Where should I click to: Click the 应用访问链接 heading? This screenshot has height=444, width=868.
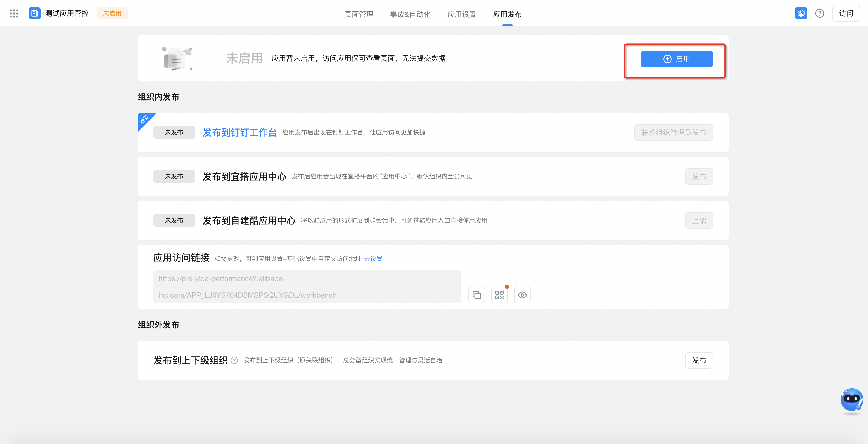pos(181,258)
